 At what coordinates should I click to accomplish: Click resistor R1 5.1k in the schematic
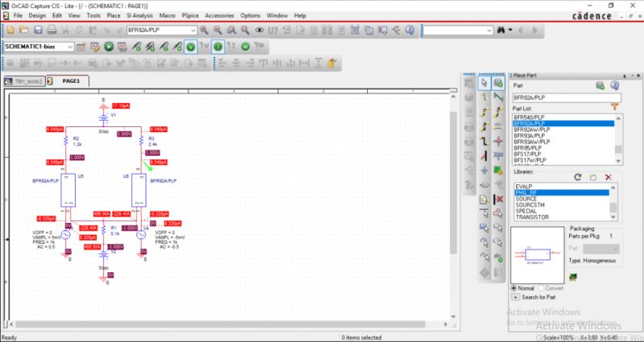pos(105,230)
